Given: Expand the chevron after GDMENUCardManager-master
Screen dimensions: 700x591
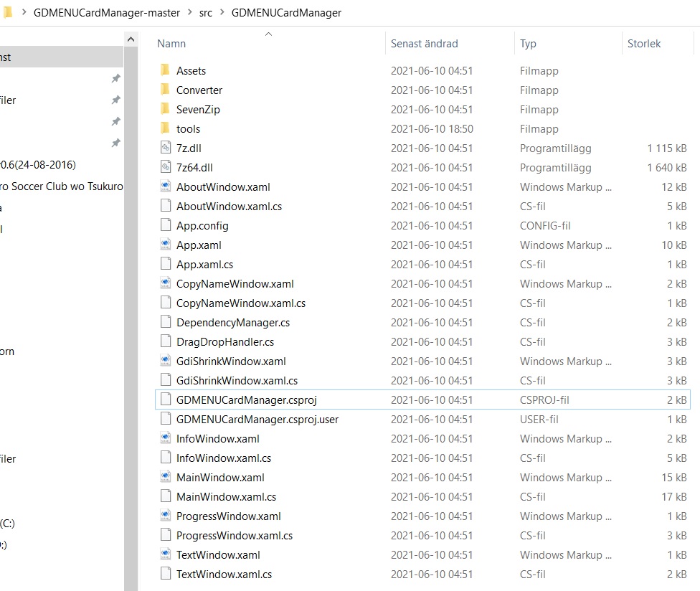Looking at the screenshot, I should (x=190, y=12).
